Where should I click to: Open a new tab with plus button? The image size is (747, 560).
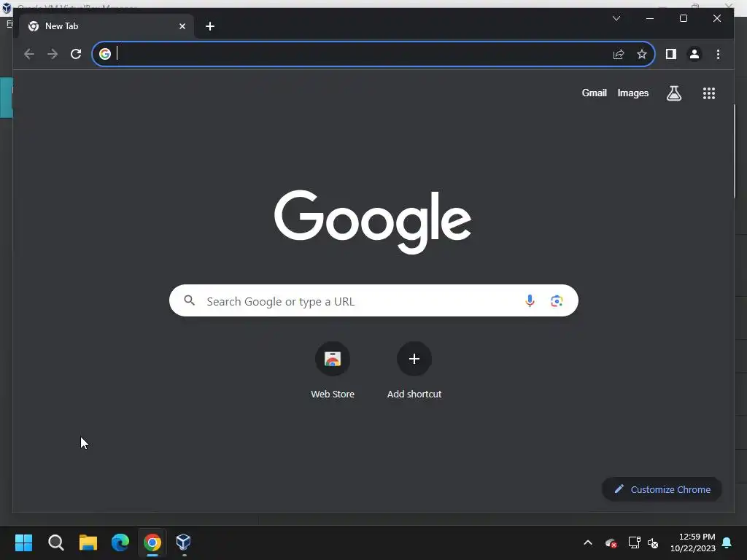pyautogui.click(x=210, y=26)
